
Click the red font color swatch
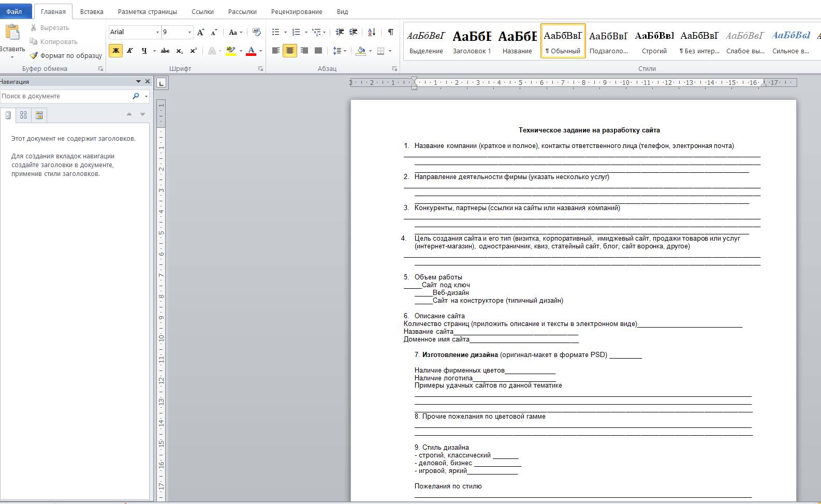252,51
